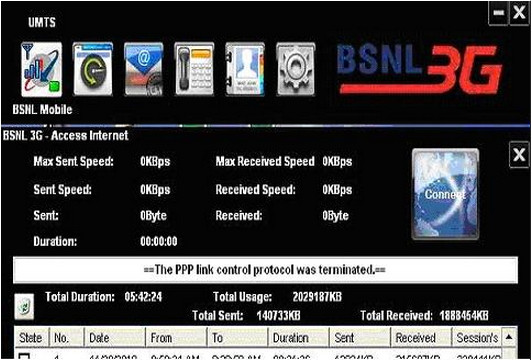This screenshot has width=531, height=360.
Task: Click the UMTS network label
Action: (x=42, y=22)
